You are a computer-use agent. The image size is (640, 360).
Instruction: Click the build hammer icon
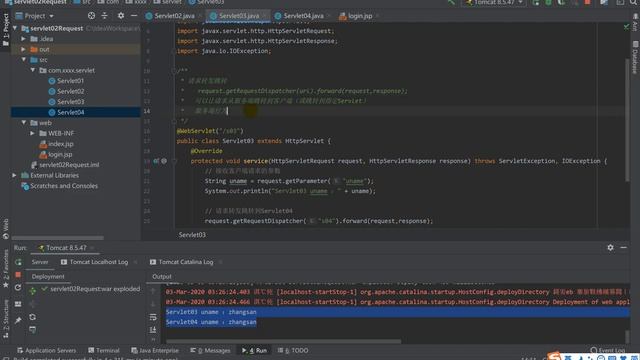pyautogui.click(x=451, y=3)
